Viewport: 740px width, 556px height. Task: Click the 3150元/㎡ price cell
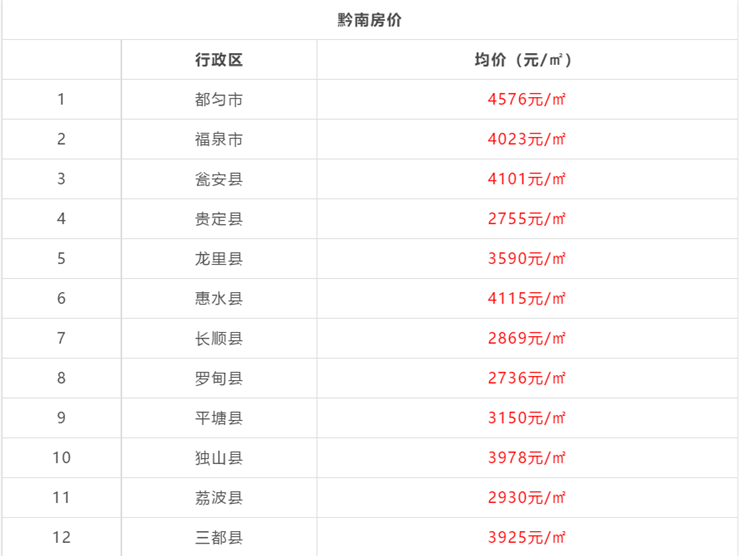tap(527, 418)
